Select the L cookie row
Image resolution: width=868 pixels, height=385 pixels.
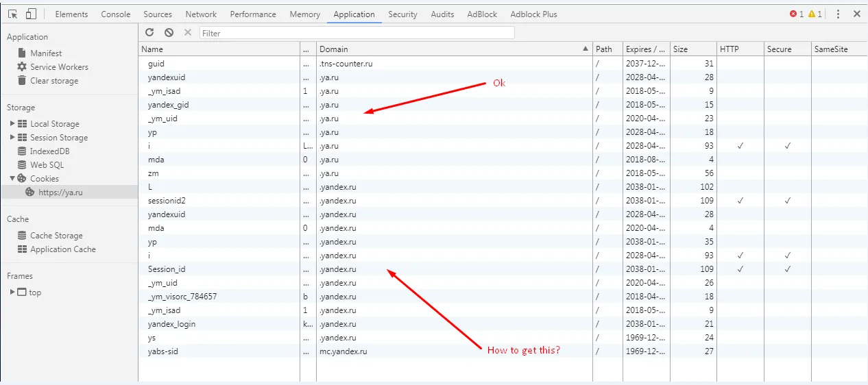(x=503, y=186)
